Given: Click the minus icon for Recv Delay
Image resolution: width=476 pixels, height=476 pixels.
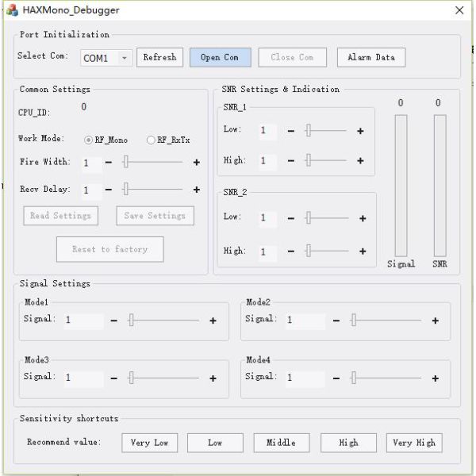Looking at the screenshot, I should [109, 190].
